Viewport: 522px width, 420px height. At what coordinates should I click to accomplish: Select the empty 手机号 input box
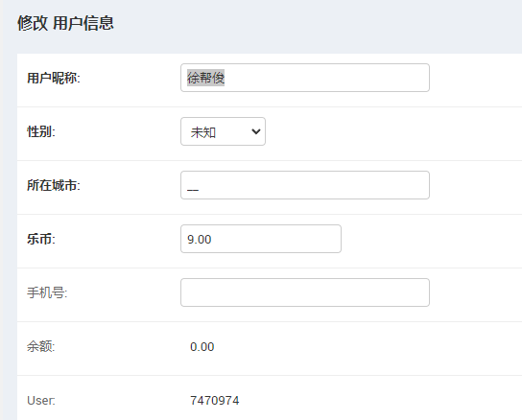coord(305,292)
